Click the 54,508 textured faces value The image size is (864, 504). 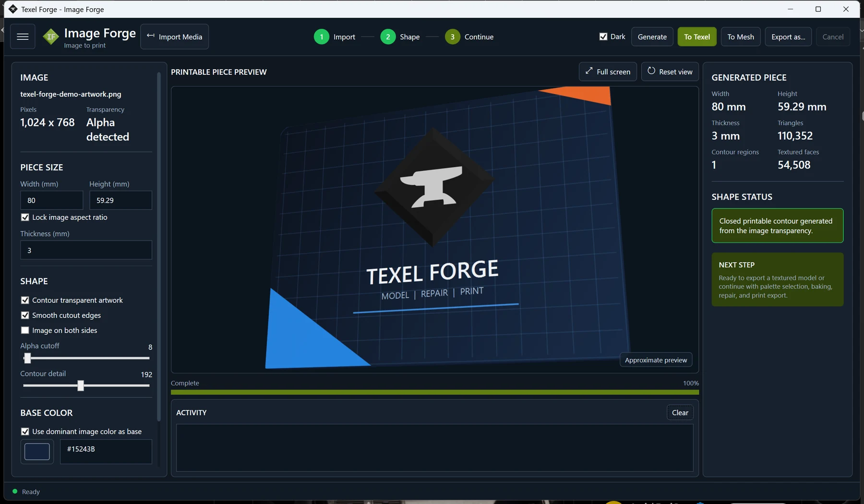click(x=794, y=165)
